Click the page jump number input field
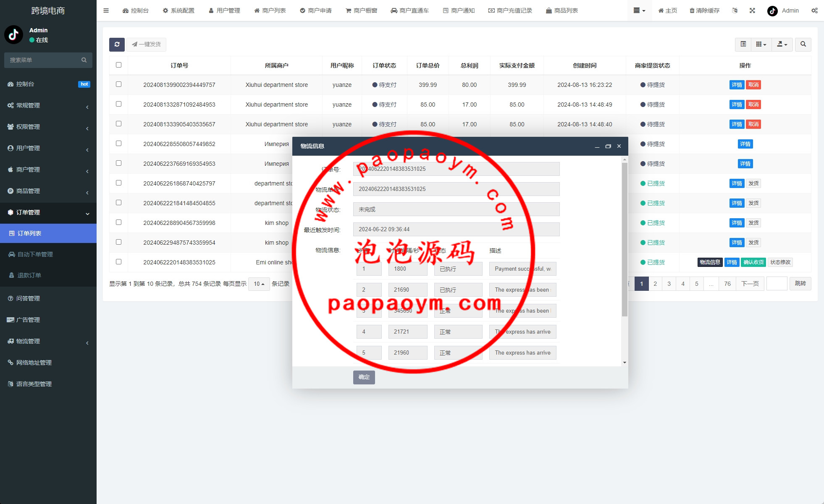This screenshot has height=504, width=824. (x=777, y=284)
